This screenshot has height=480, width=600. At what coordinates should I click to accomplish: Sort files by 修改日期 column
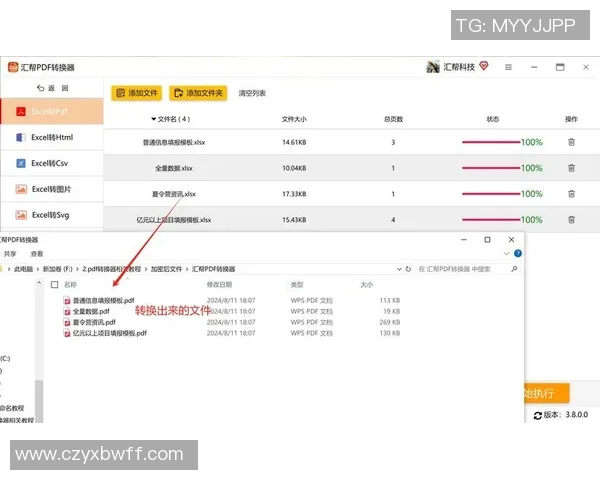[x=219, y=284]
